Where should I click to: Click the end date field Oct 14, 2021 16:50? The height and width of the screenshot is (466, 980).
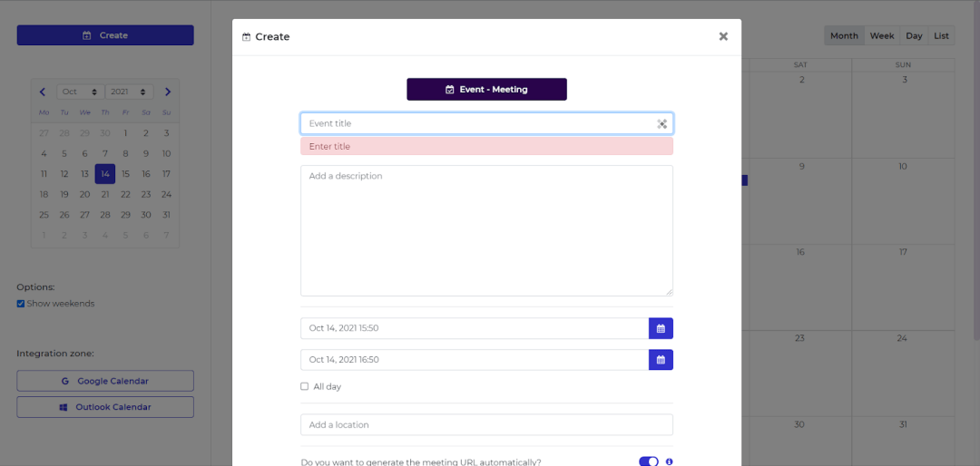475,360
